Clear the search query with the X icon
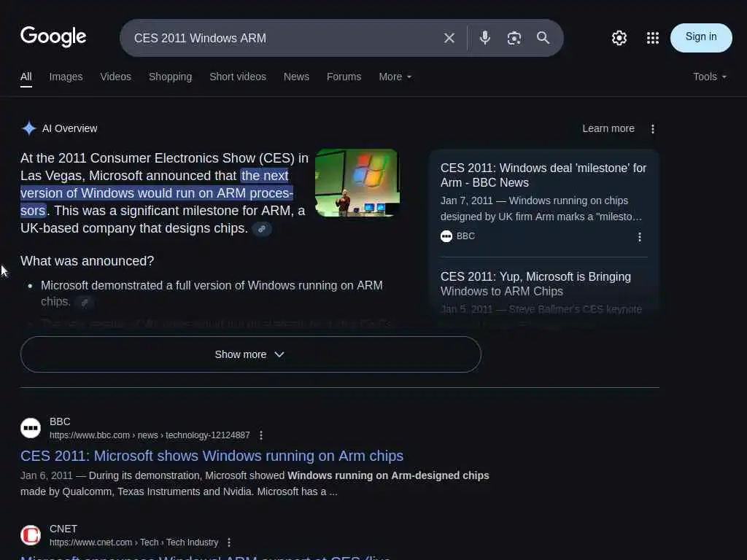 click(449, 38)
